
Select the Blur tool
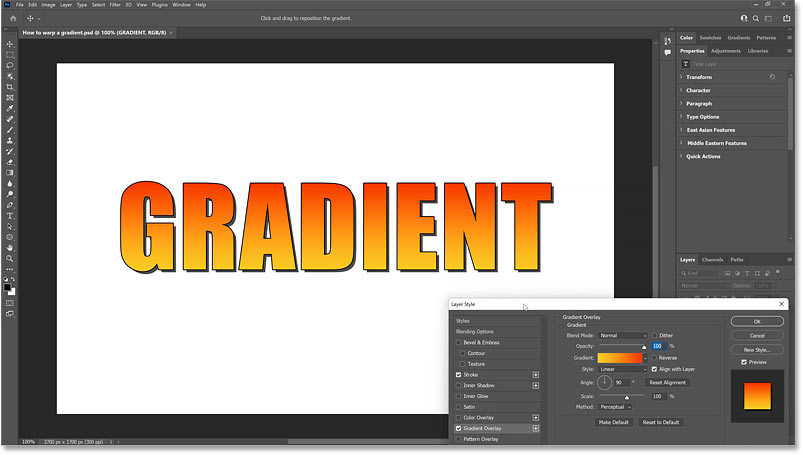pos(10,184)
